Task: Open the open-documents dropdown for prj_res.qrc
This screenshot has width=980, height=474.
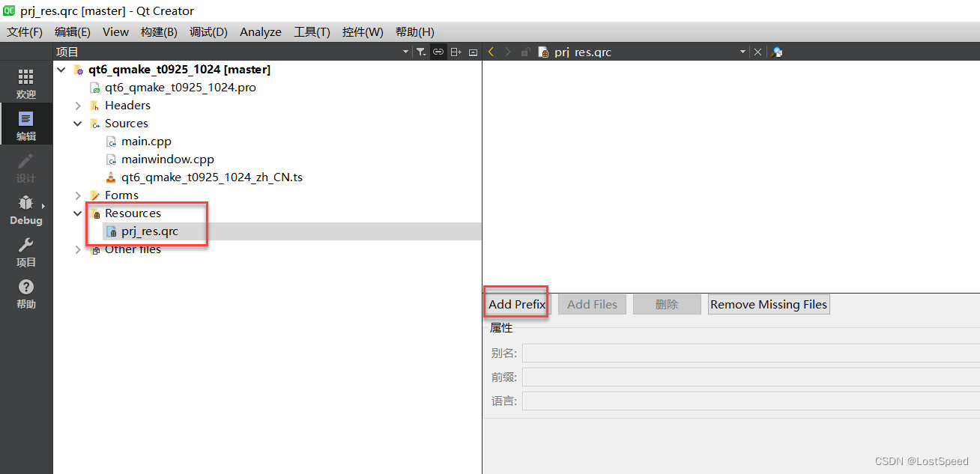Action: pyautogui.click(x=743, y=52)
